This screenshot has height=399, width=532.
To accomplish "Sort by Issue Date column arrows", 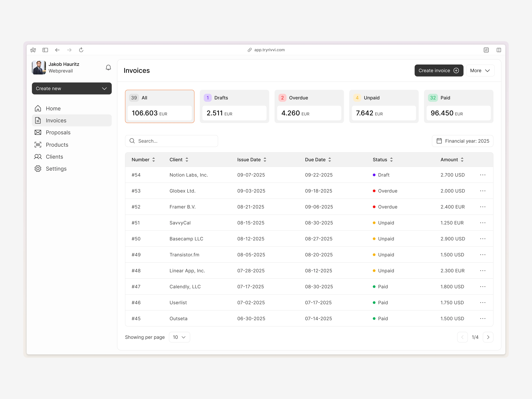I will tap(265, 160).
